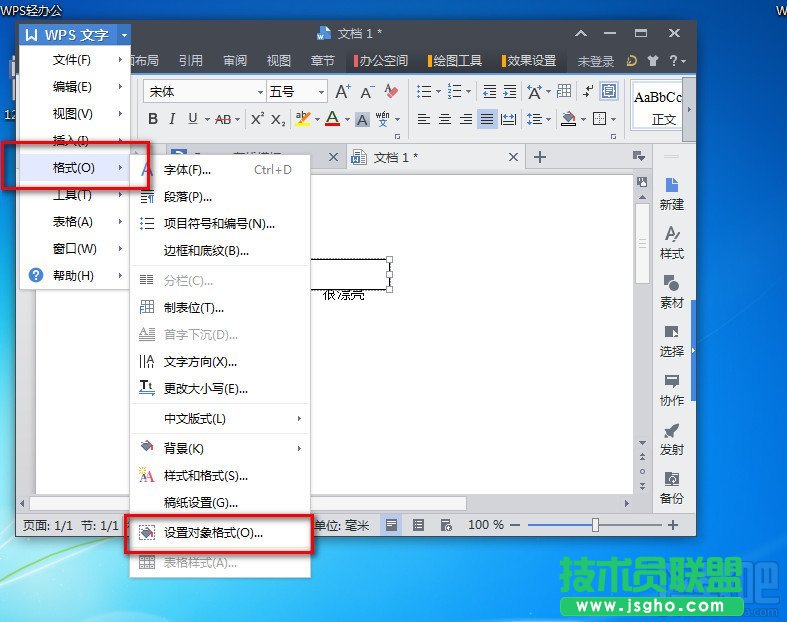This screenshot has width=787, height=622.
Task: Switch to web layout view in status bar
Action: coord(446,525)
